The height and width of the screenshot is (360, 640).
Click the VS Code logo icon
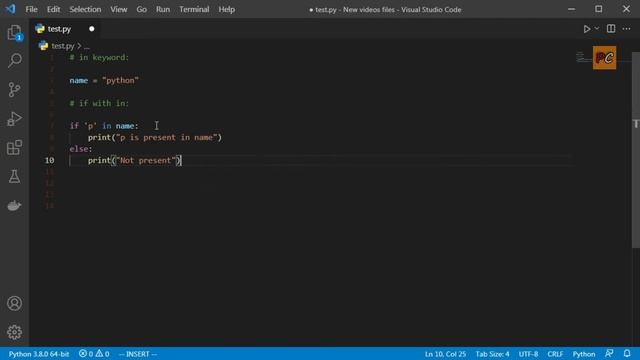point(10,9)
